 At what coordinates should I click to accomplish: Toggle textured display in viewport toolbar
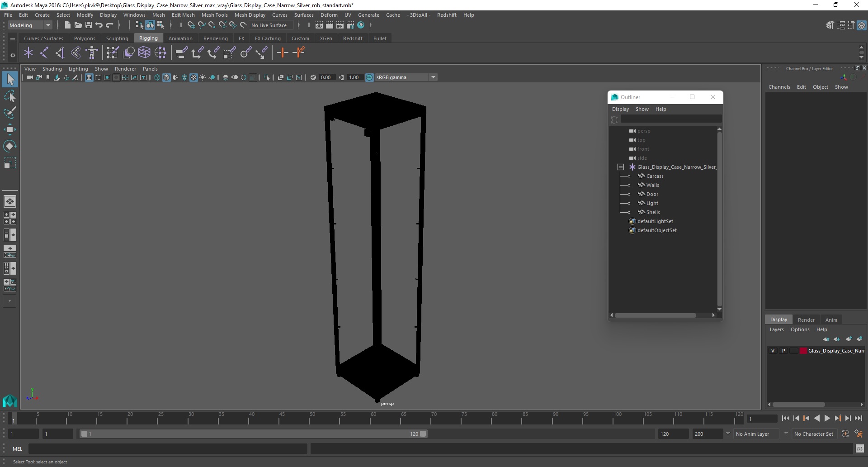point(193,77)
